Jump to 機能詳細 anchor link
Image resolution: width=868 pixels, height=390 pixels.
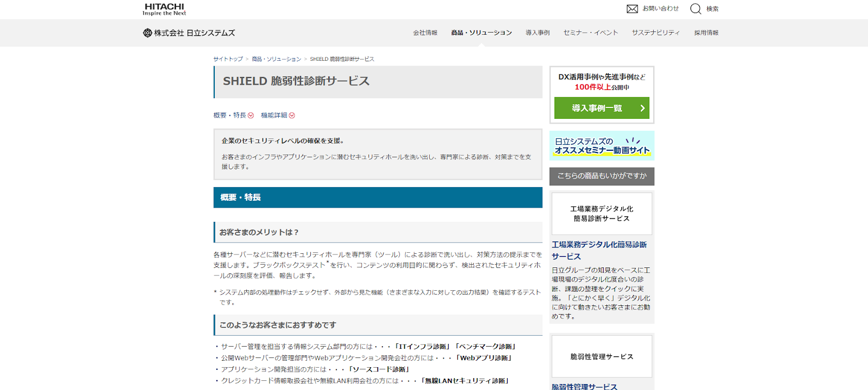tap(274, 116)
